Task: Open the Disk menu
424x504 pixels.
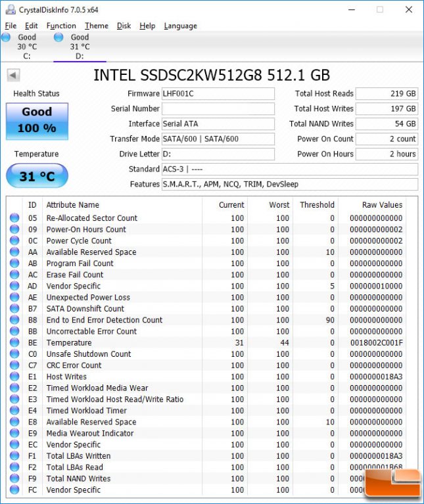Action: point(124,26)
